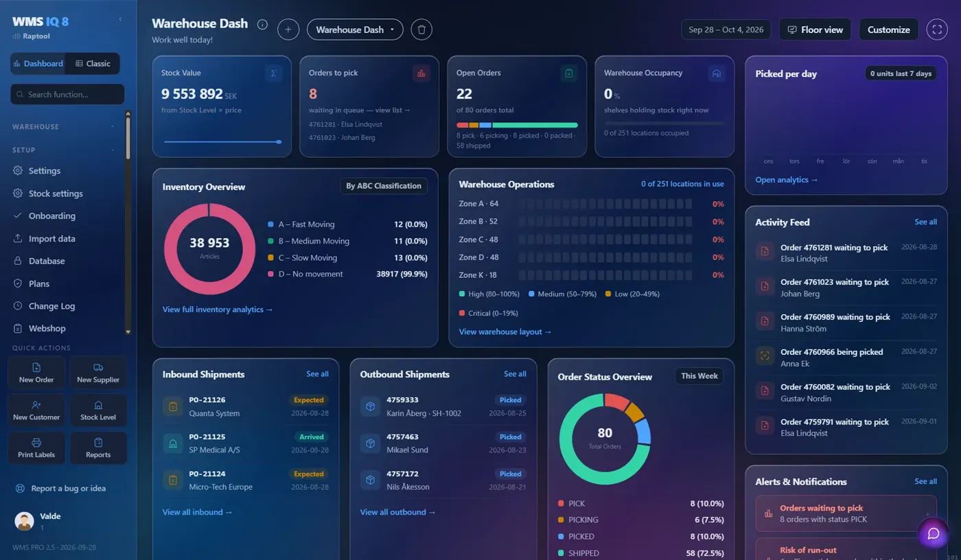Click sigma icon on Stock Value card
Screen dimensions: 961x560
(274, 73)
